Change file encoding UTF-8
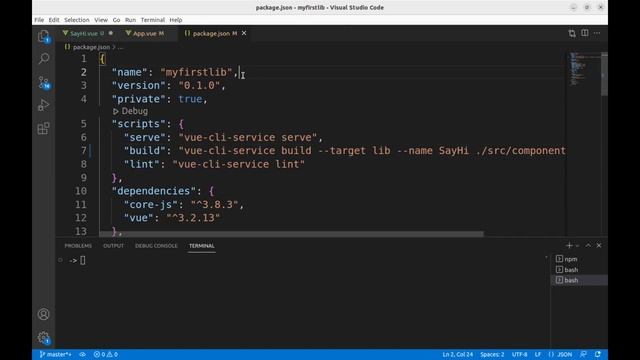The image size is (640, 360). click(x=520, y=354)
